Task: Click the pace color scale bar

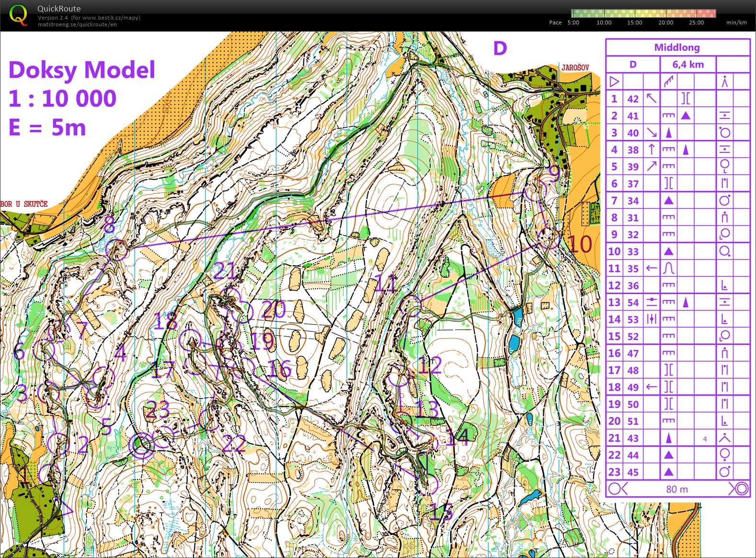Action: point(643,13)
